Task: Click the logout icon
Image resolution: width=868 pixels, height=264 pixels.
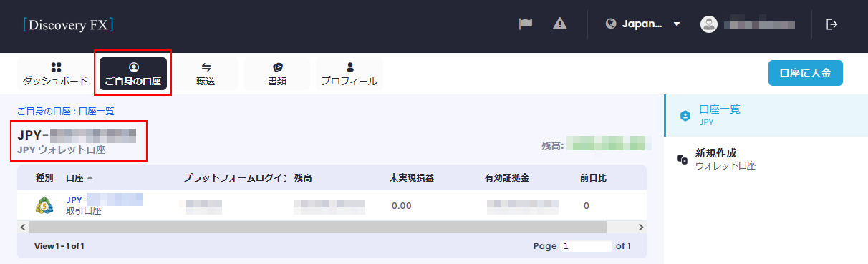Action: [x=831, y=24]
